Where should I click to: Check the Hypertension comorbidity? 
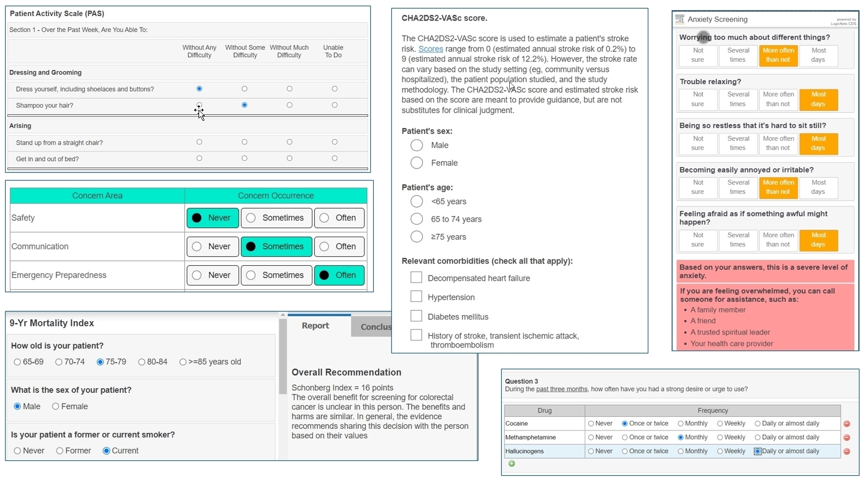(416, 297)
